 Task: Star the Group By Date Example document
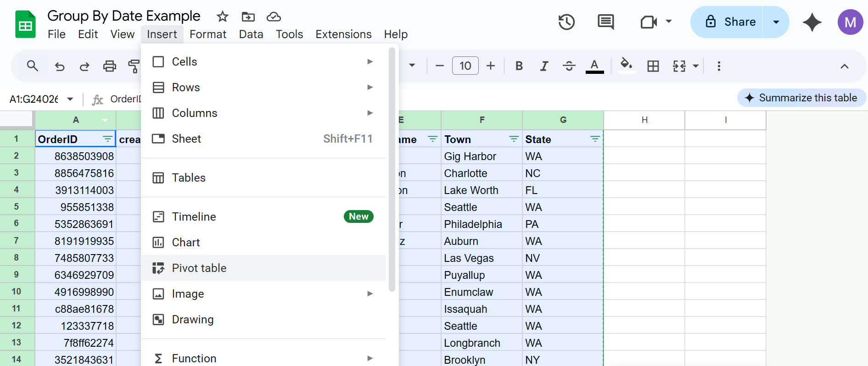[x=223, y=17]
